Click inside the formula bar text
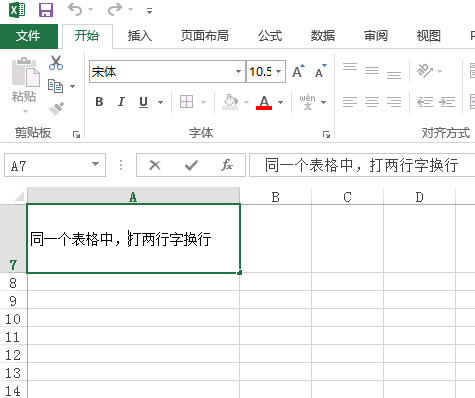 click(x=362, y=165)
